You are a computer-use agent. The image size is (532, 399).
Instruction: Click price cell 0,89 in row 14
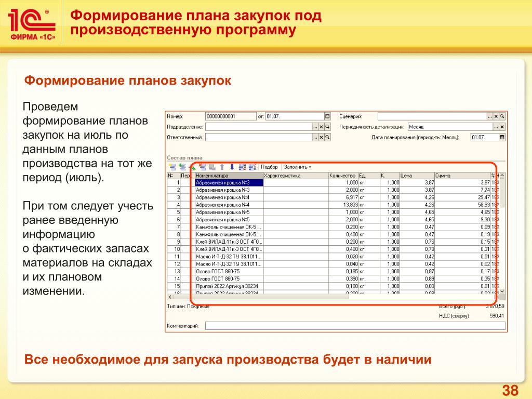click(417, 279)
